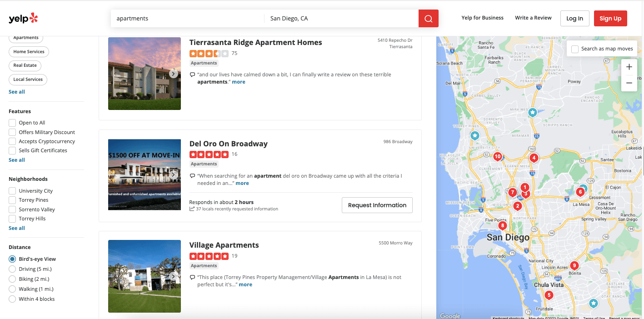The image size is (644, 319).
Task: Open Tierrasanta Ridge Apartment Homes title
Action: pyautogui.click(x=256, y=42)
